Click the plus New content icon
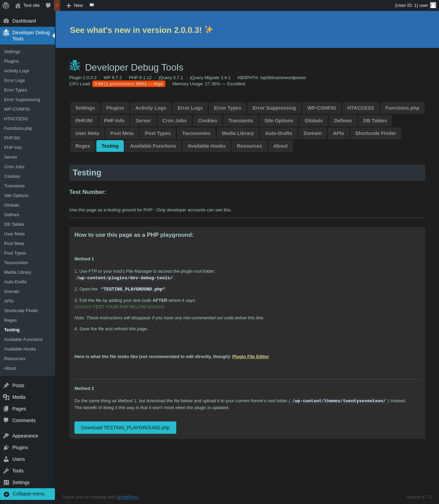This screenshot has height=504, width=439. (x=69, y=5)
